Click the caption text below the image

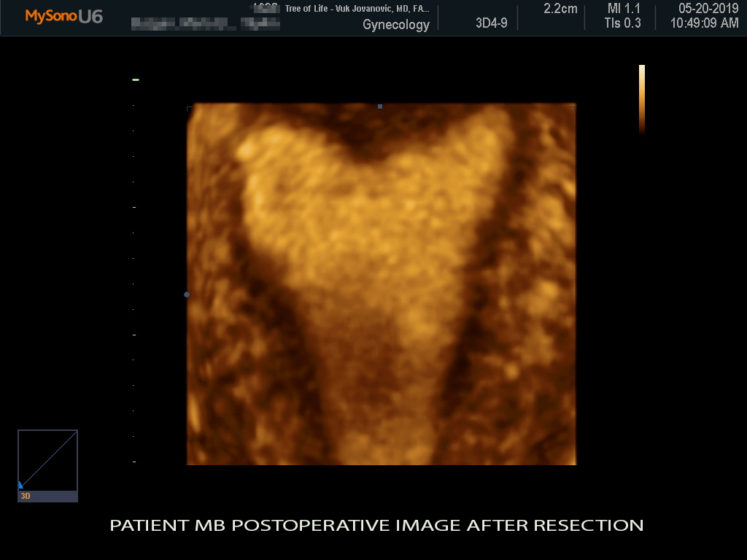[375, 525]
